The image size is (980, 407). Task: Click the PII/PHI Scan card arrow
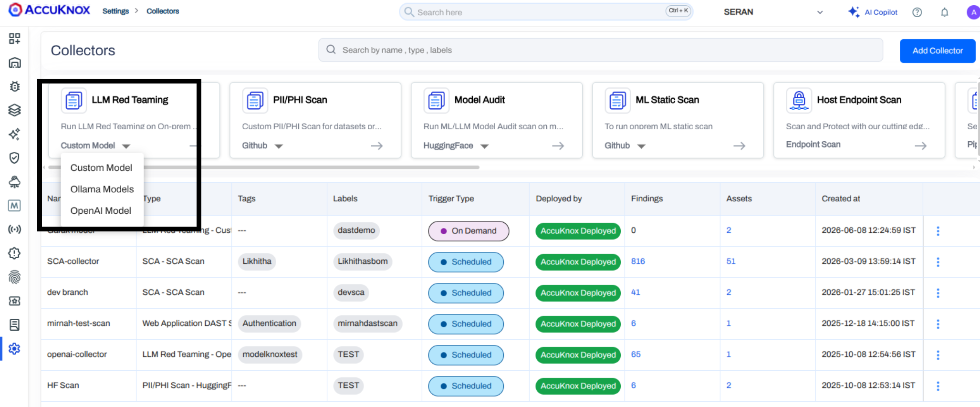pyautogui.click(x=377, y=146)
